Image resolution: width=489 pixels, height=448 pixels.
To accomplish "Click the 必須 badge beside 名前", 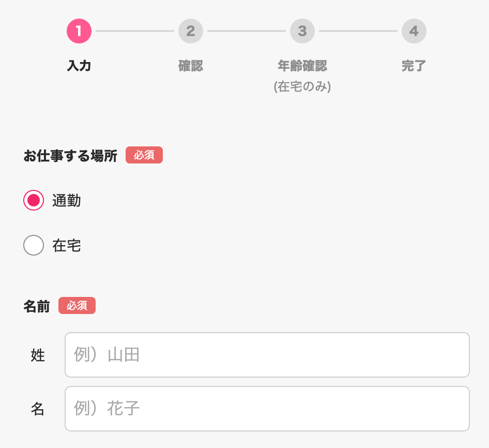I will point(77,306).
